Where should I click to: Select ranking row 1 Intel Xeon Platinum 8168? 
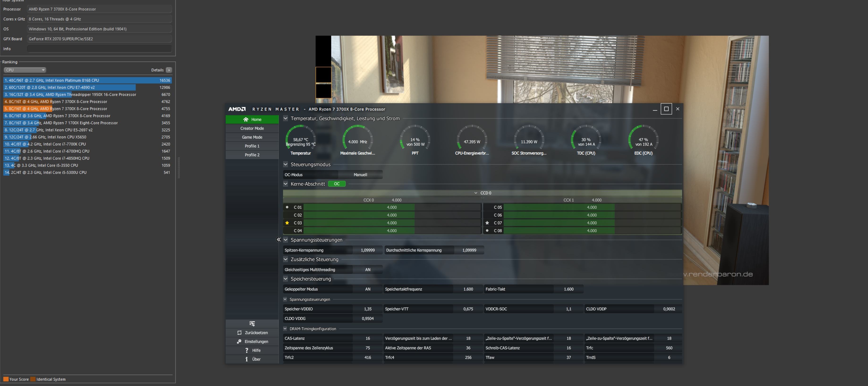pos(88,80)
